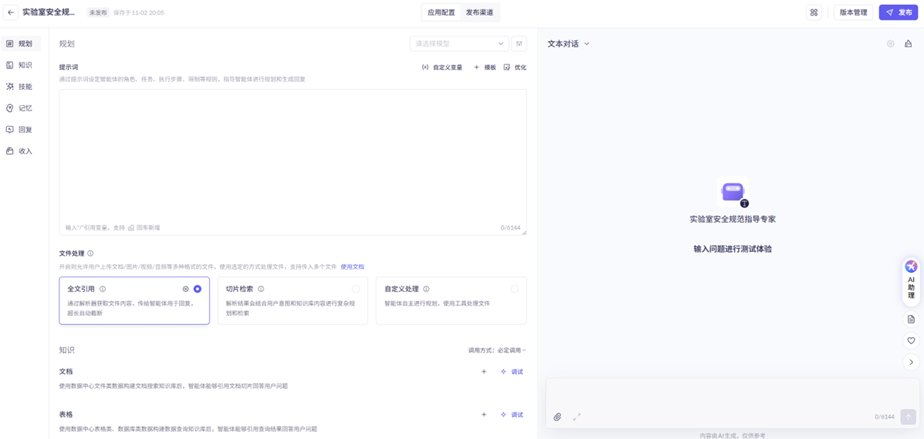Click into the 提示词 prompt text area
The height and width of the screenshot is (439, 924).
tap(293, 162)
